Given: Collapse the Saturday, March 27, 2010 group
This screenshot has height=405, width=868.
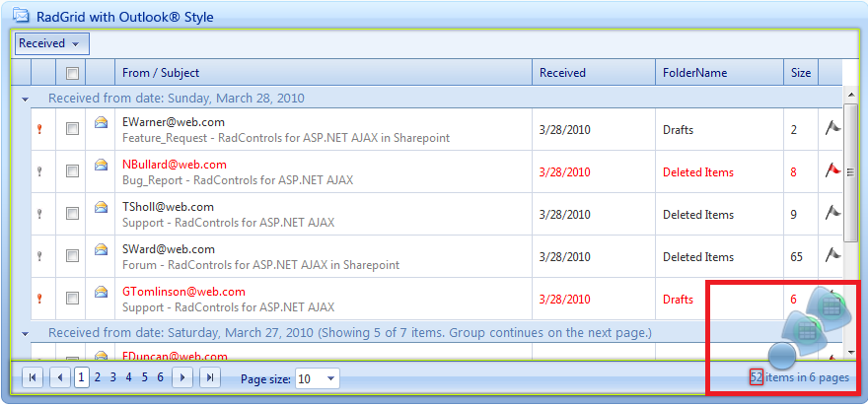Looking at the screenshot, I should (26, 333).
